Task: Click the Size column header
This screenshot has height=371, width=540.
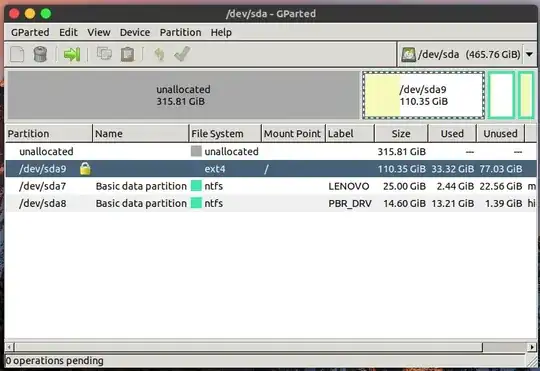Action: [x=401, y=134]
